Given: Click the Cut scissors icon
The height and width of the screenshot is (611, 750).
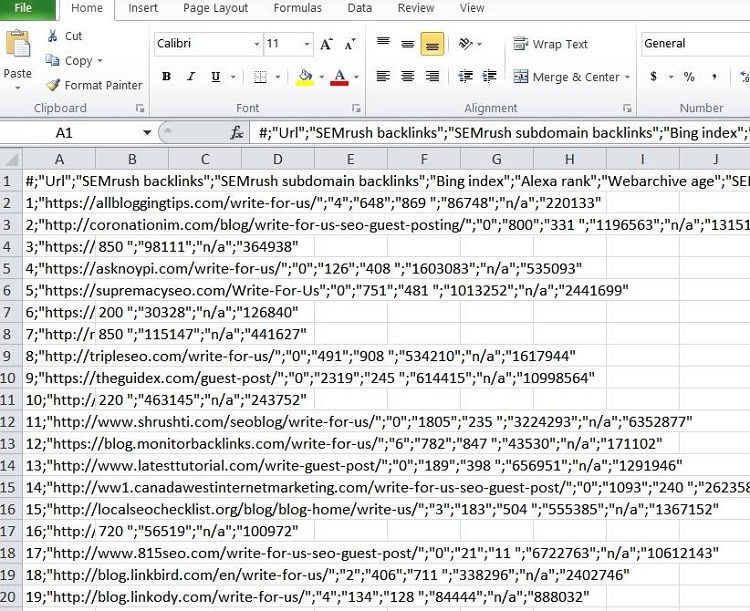Looking at the screenshot, I should 52,36.
